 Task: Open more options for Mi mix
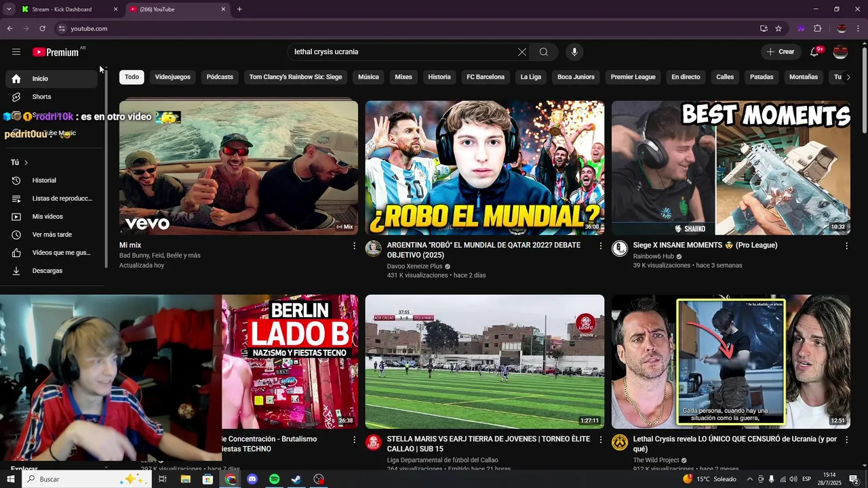coord(354,246)
